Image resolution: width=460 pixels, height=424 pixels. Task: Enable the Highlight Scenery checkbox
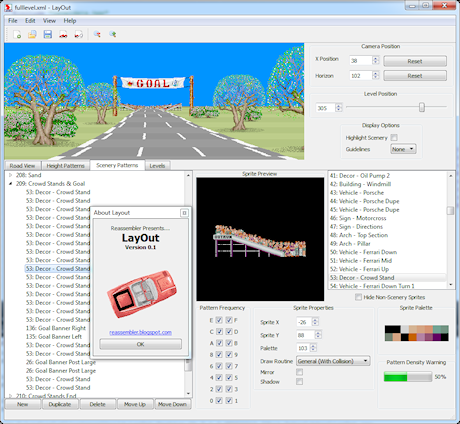394,137
